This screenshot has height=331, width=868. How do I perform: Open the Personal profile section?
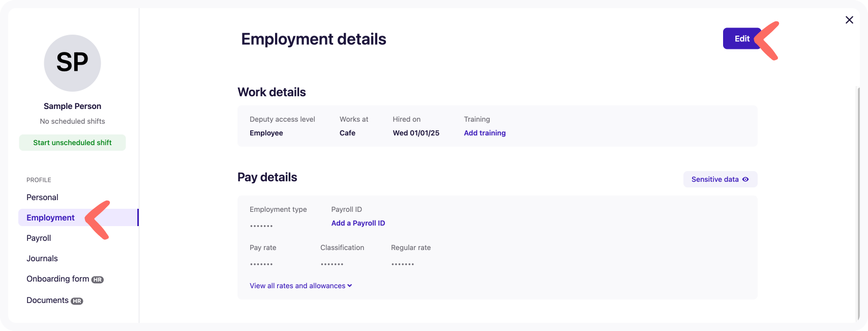(42, 197)
